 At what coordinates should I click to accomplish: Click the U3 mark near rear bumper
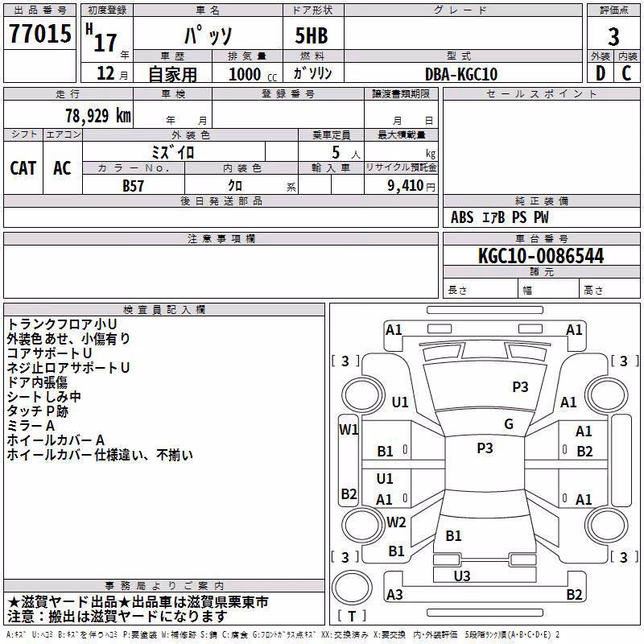tap(462, 576)
